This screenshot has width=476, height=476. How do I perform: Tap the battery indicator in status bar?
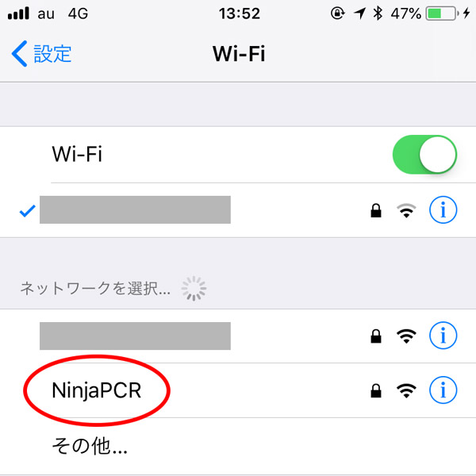tap(442, 13)
